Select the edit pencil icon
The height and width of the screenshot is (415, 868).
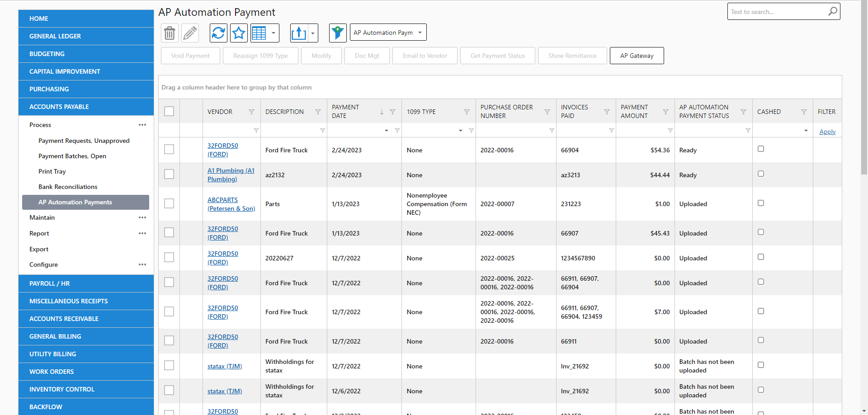coord(190,33)
